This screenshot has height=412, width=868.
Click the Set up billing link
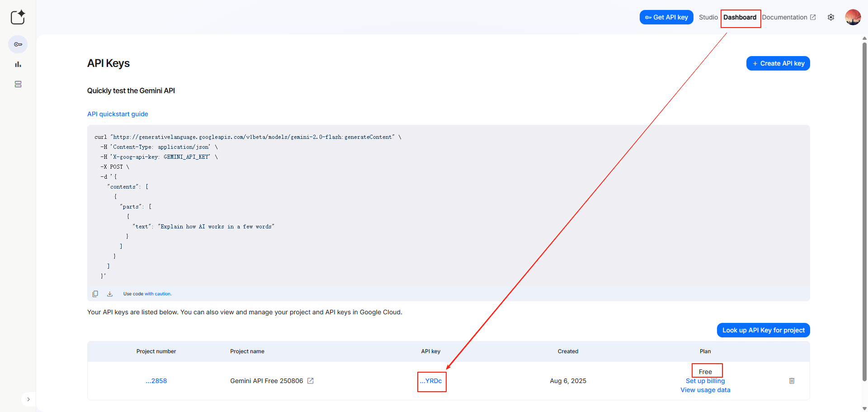(705, 381)
